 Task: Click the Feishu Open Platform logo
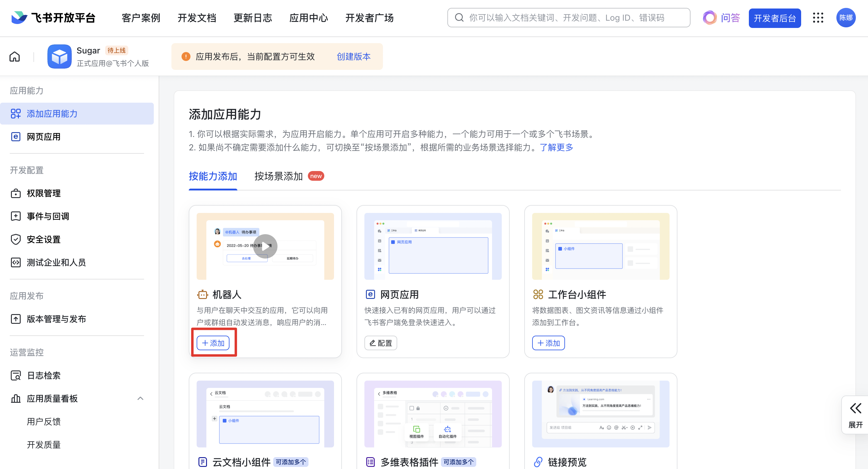(x=53, y=18)
